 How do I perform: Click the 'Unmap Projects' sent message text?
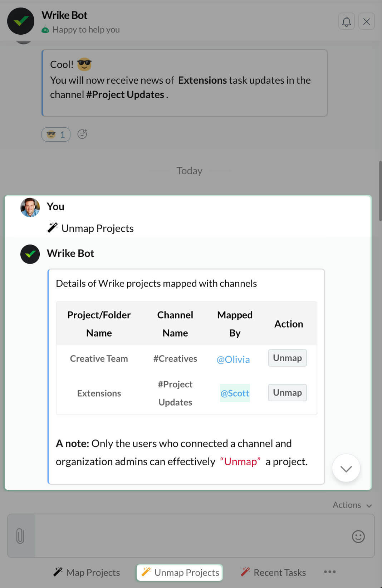click(x=97, y=228)
